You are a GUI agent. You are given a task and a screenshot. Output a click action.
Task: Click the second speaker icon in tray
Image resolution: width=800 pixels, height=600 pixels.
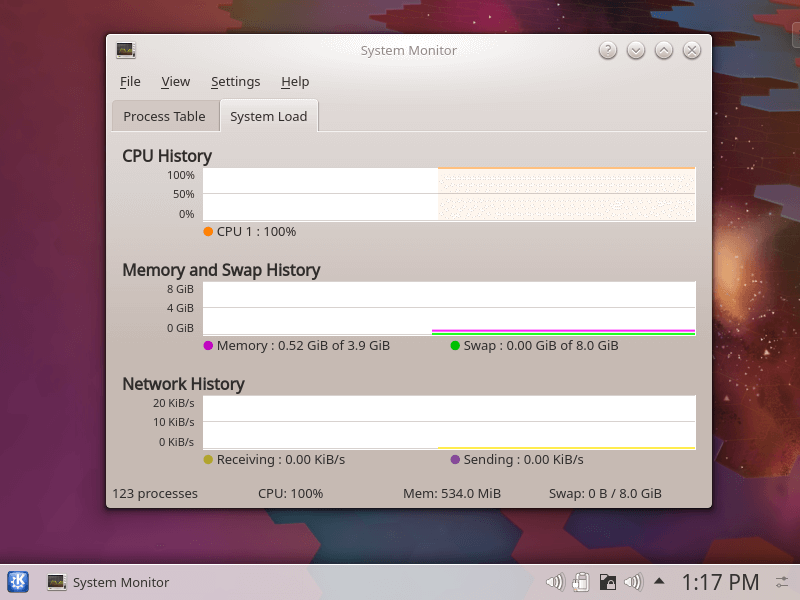pos(633,581)
